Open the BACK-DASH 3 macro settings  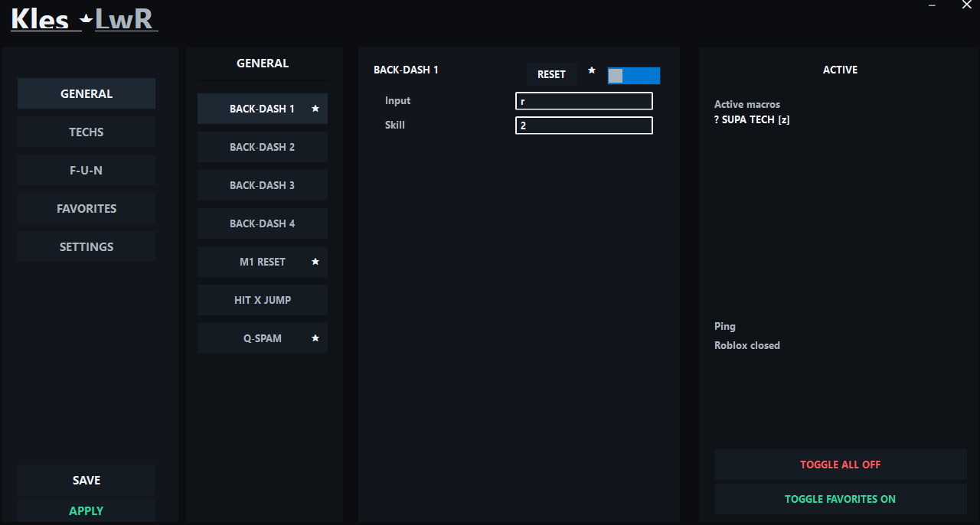(263, 184)
